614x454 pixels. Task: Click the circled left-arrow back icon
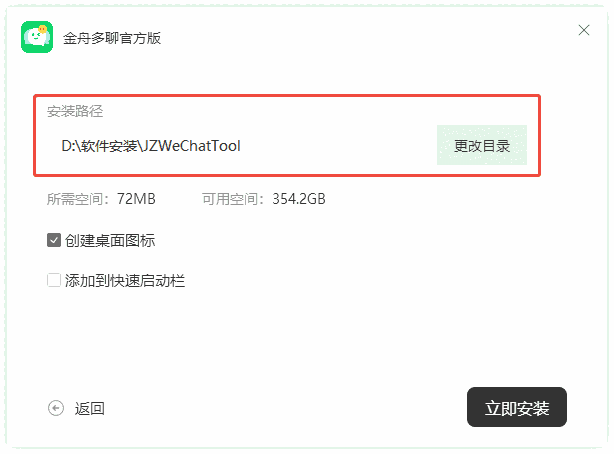tap(56, 408)
